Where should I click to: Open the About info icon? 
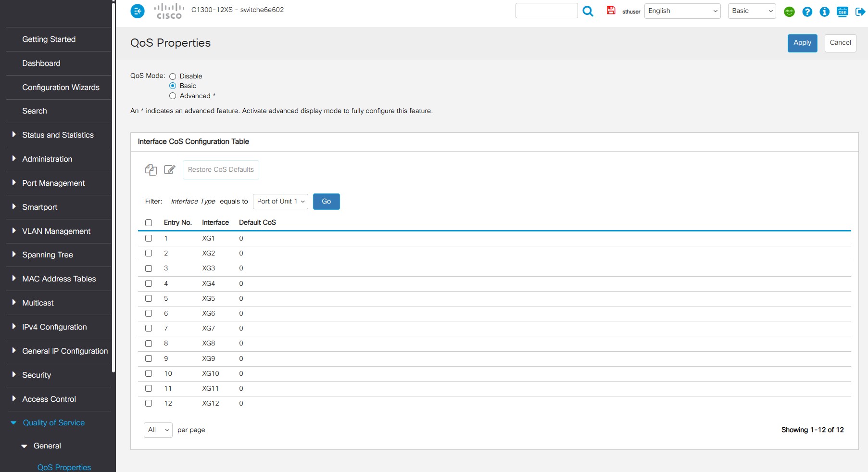click(824, 12)
